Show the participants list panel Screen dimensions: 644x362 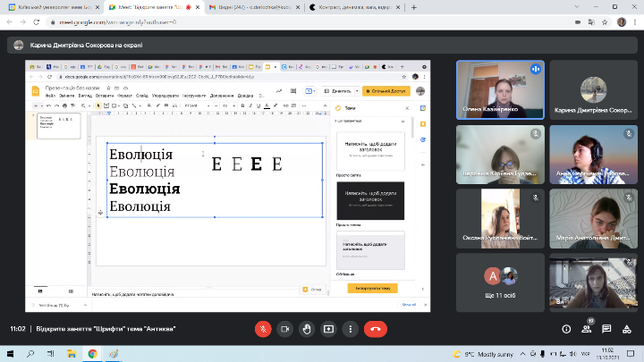586,329
